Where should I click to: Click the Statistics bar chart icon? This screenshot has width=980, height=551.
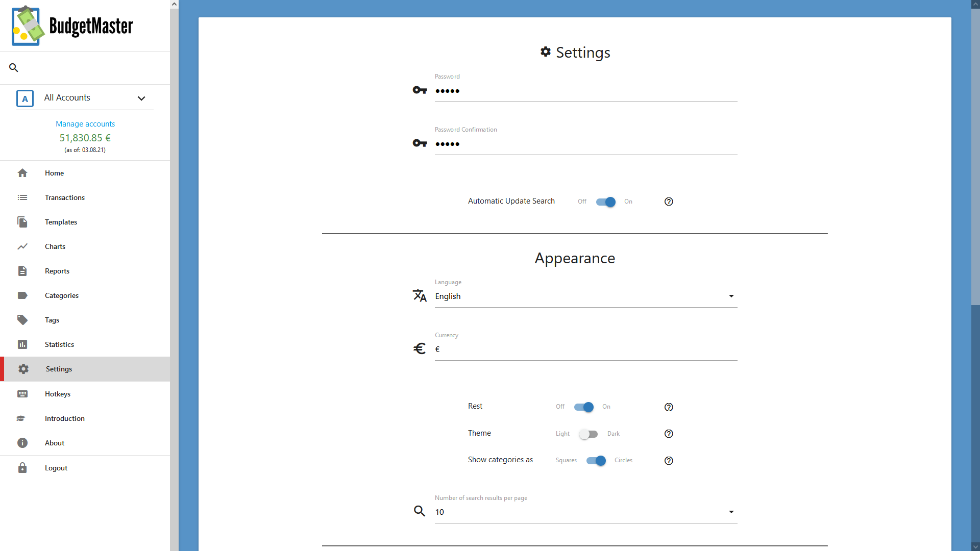tap(22, 344)
